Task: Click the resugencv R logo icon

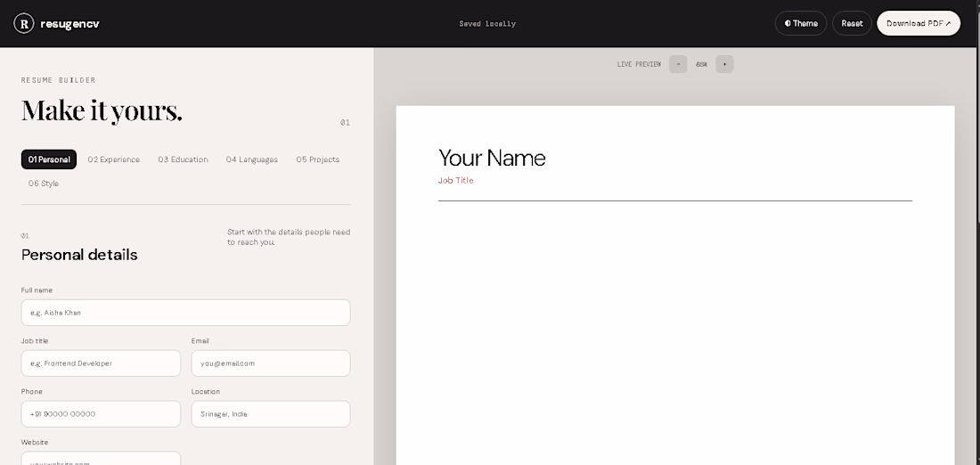Action: (24, 24)
